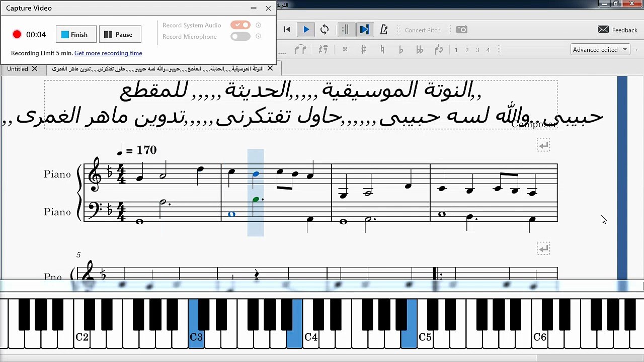The width and height of the screenshot is (644, 362).
Task: Select highlighted blue note in treble staff
Action: pos(256,174)
